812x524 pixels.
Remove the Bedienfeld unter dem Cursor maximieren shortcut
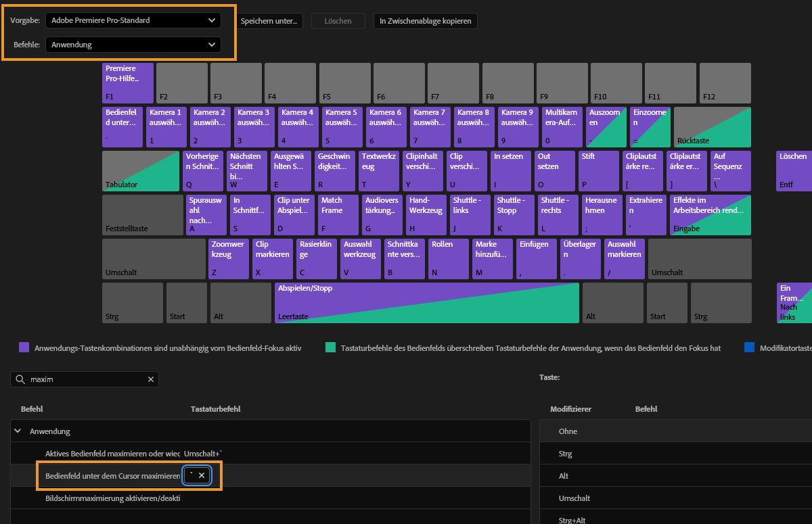pos(202,475)
